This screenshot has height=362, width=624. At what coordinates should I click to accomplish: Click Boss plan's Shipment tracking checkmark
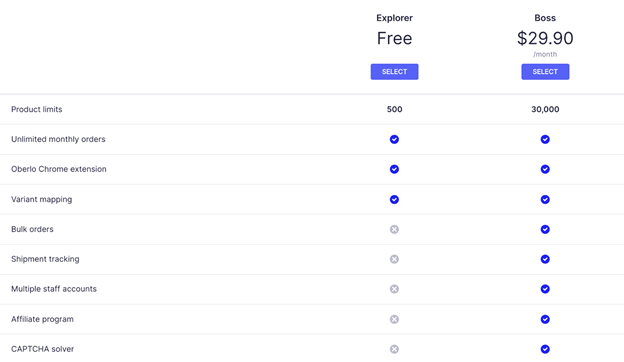click(545, 259)
